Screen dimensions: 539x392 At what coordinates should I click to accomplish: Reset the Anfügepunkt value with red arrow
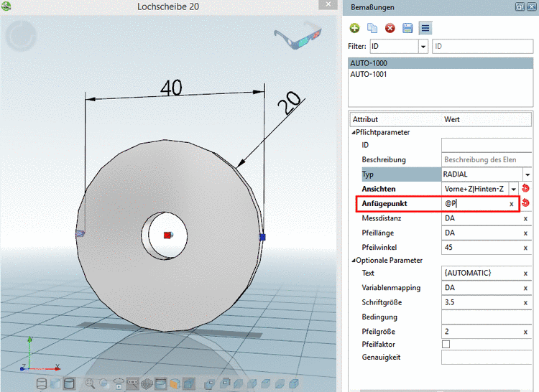point(525,204)
